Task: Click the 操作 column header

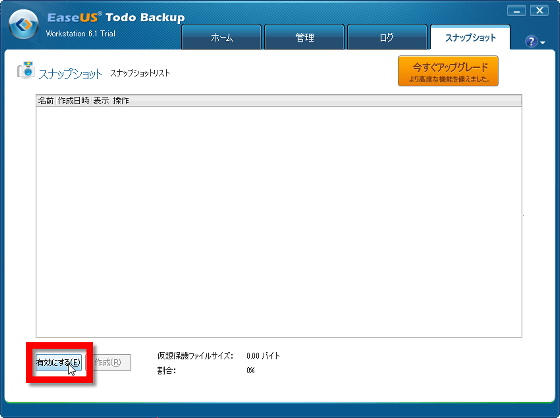Action: pos(121,101)
